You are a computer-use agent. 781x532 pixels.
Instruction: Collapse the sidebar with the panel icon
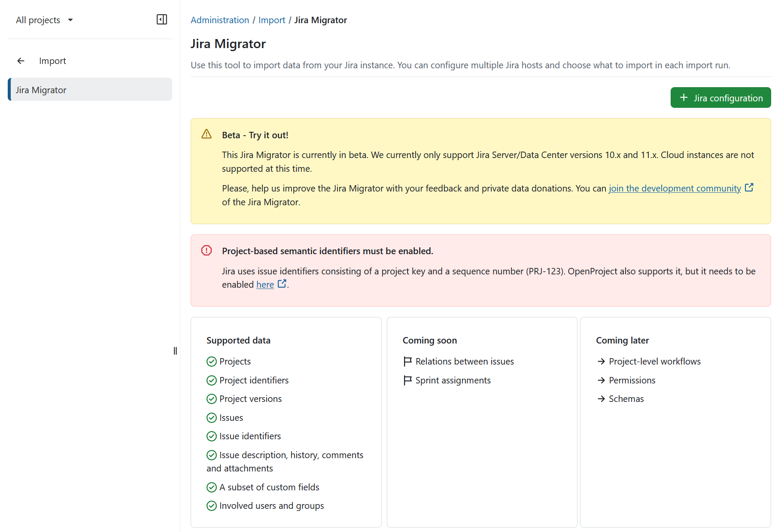(162, 20)
